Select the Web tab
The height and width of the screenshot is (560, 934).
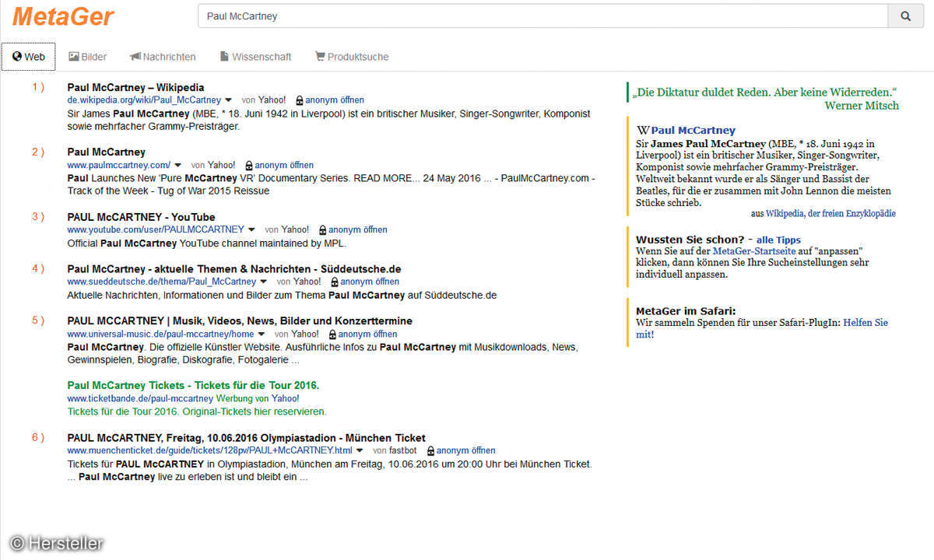29,57
